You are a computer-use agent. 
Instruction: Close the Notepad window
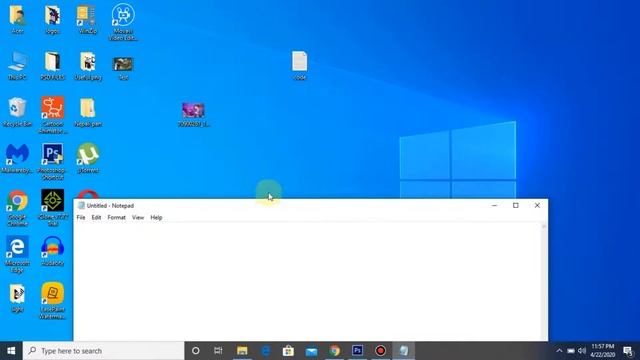coord(537,205)
